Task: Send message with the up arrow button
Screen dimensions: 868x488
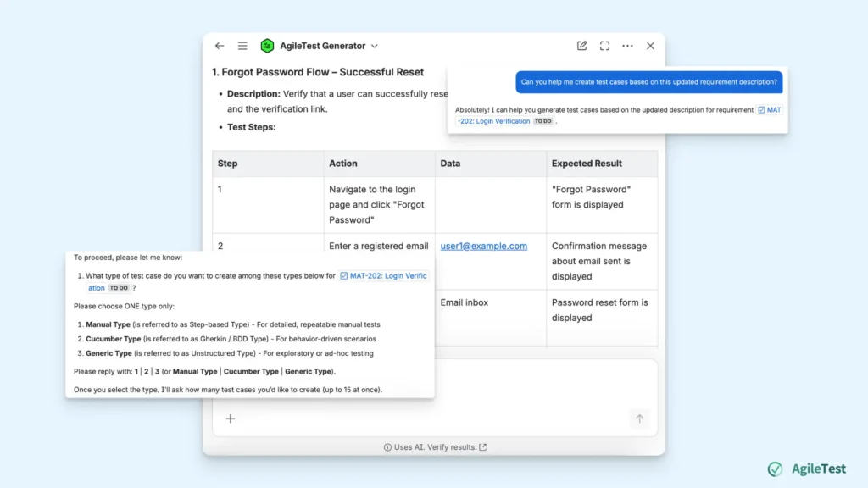Action: point(639,419)
